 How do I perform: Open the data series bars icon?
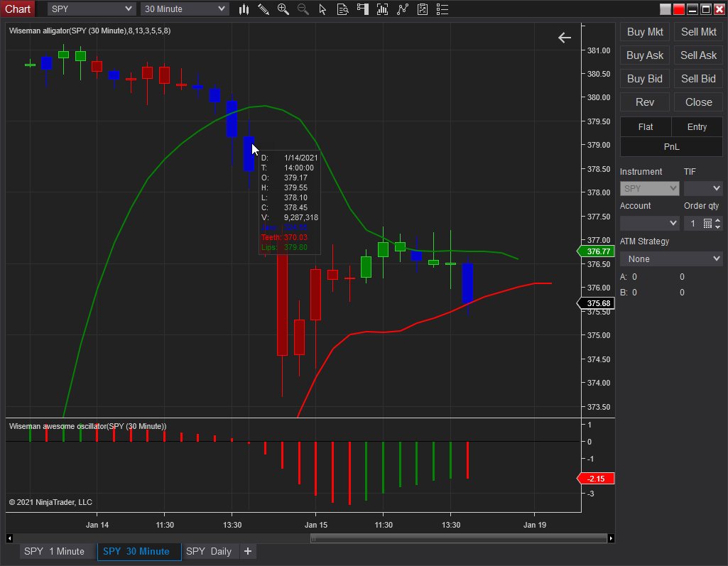[x=383, y=9]
